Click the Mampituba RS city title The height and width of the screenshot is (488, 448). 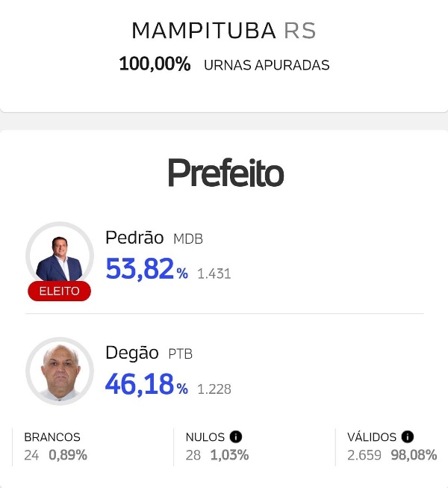[x=224, y=31]
